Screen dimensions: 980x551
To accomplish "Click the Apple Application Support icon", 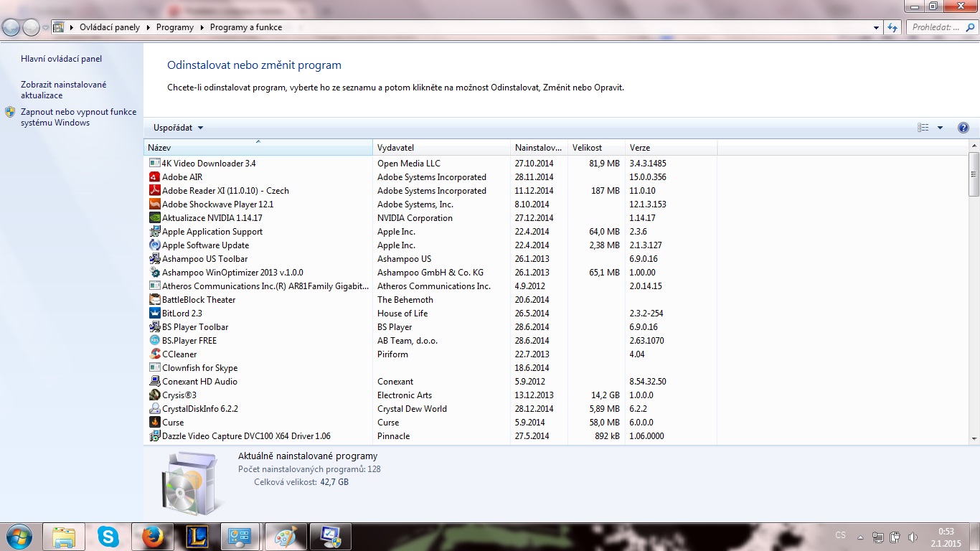I will coord(155,232).
